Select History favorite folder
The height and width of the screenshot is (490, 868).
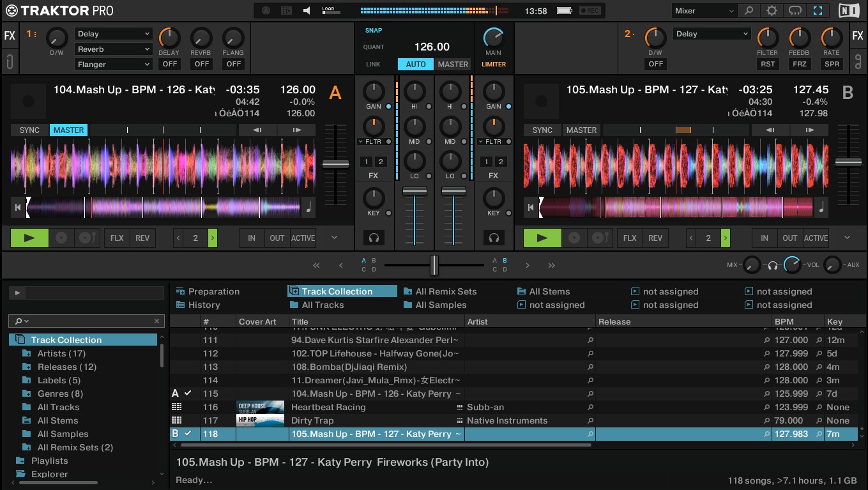pyautogui.click(x=198, y=305)
